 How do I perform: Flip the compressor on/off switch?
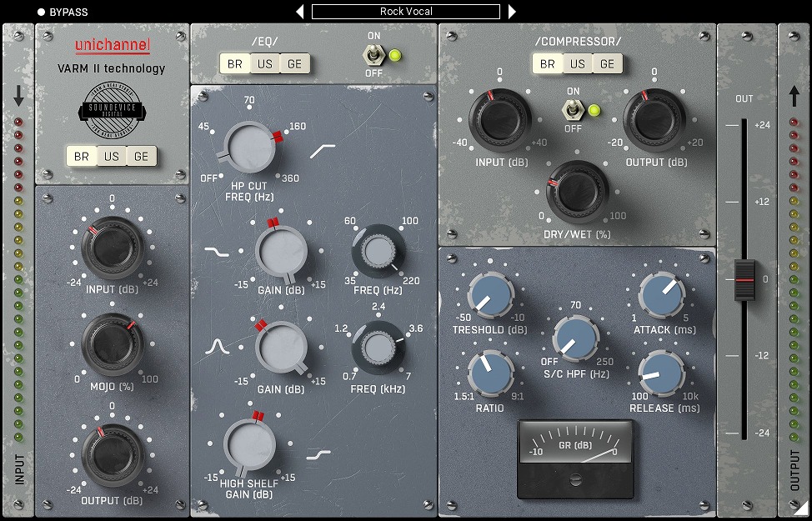pyautogui.click(x=573, y=110)
